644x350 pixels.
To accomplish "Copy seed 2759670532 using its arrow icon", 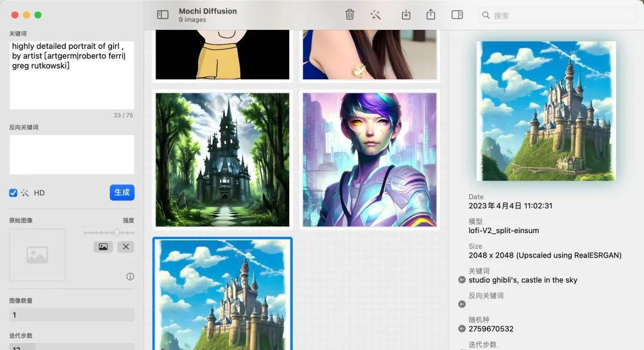I will point(462,329).
